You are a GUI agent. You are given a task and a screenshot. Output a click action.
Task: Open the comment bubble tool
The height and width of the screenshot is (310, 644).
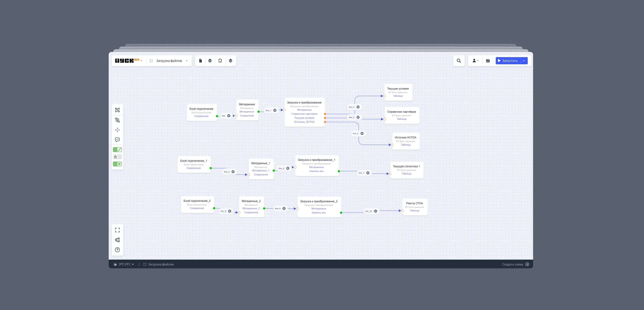[117, 140]
